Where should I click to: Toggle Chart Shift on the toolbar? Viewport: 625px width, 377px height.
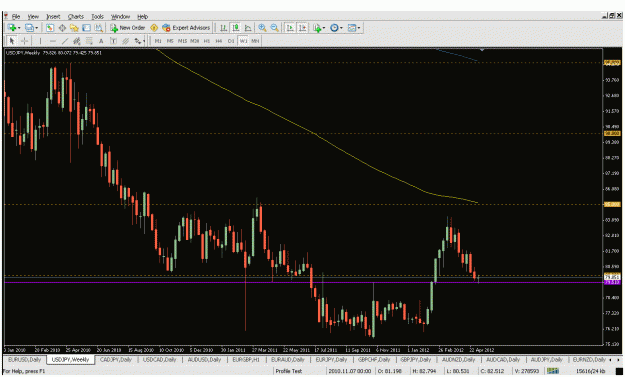point(302,28)
